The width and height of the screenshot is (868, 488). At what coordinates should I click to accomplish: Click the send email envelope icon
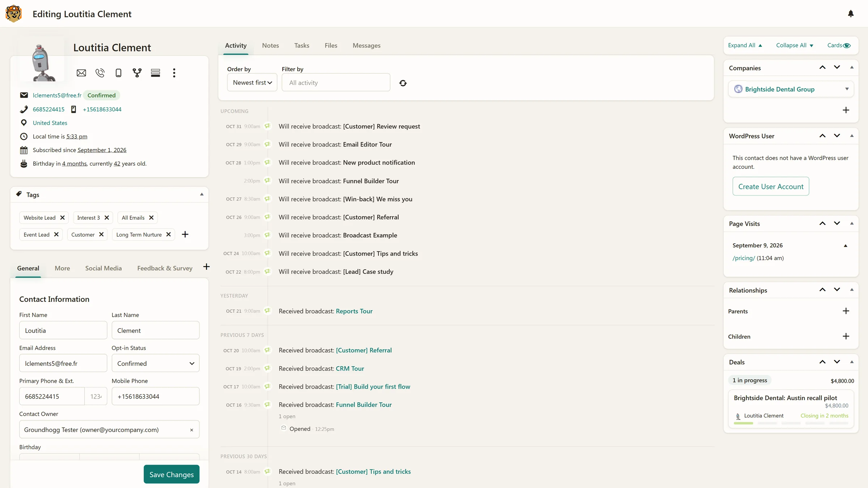click(81, 73)
